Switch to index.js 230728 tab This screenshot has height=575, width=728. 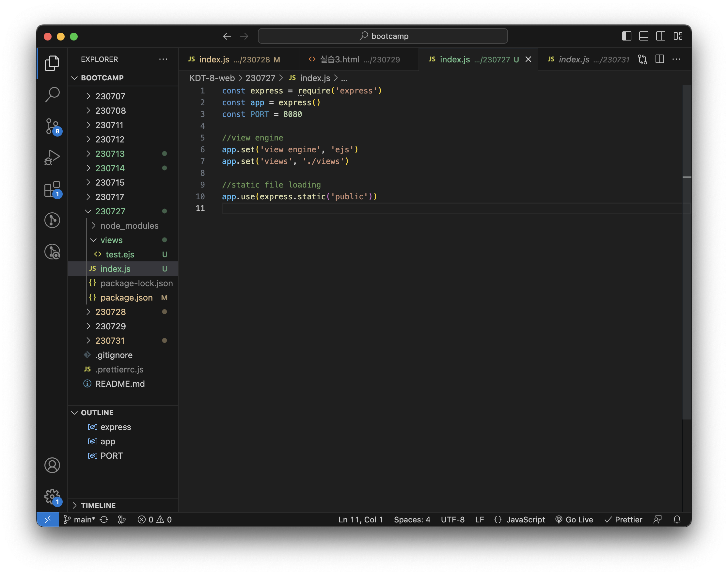[x=238, y=59]
